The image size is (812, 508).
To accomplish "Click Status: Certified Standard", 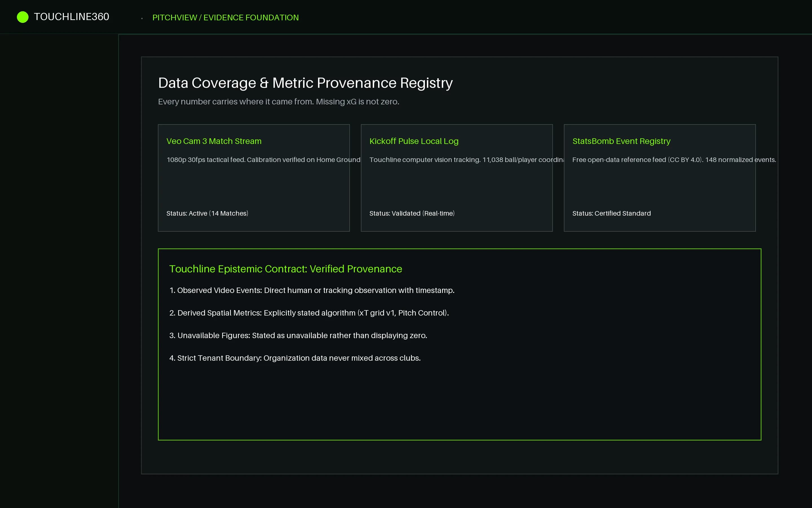I will click(x=611, y=213).
